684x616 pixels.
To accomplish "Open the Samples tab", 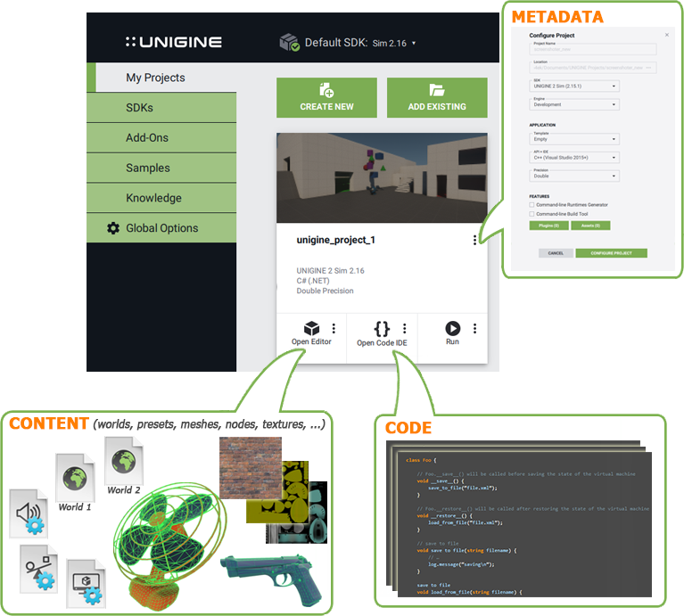I will coord(161,168).
